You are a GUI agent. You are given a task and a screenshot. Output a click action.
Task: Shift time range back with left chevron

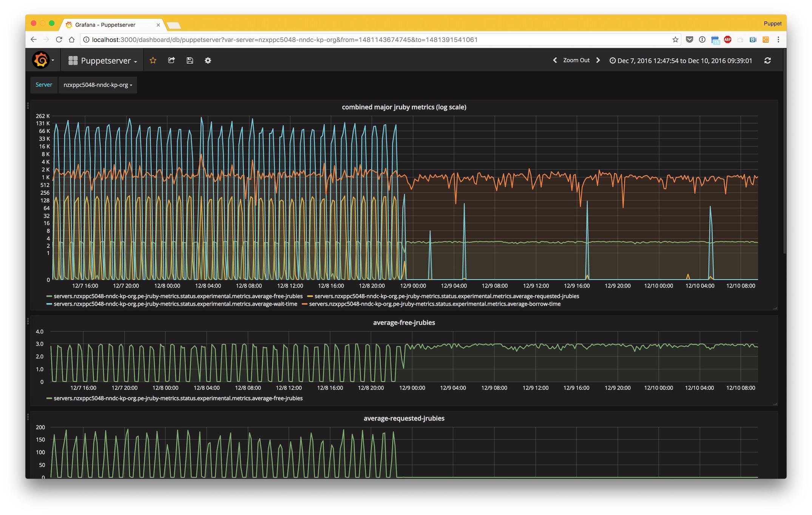tap(555, 60)
